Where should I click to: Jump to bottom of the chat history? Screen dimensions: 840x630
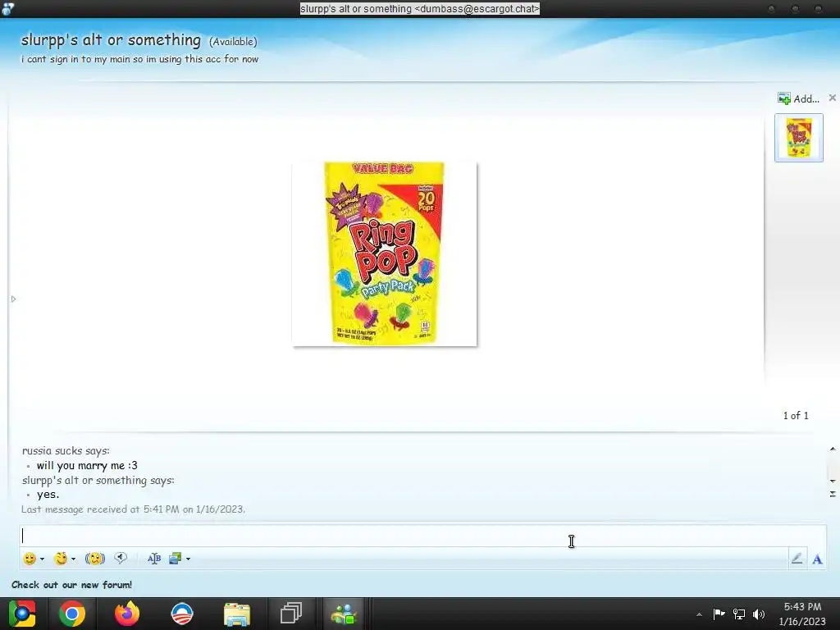click(833, 494)
